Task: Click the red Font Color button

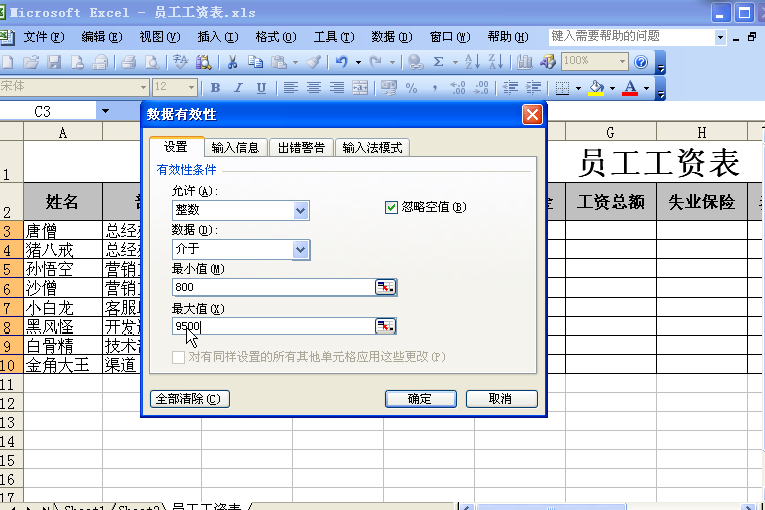Action: [x=630, y=88]
